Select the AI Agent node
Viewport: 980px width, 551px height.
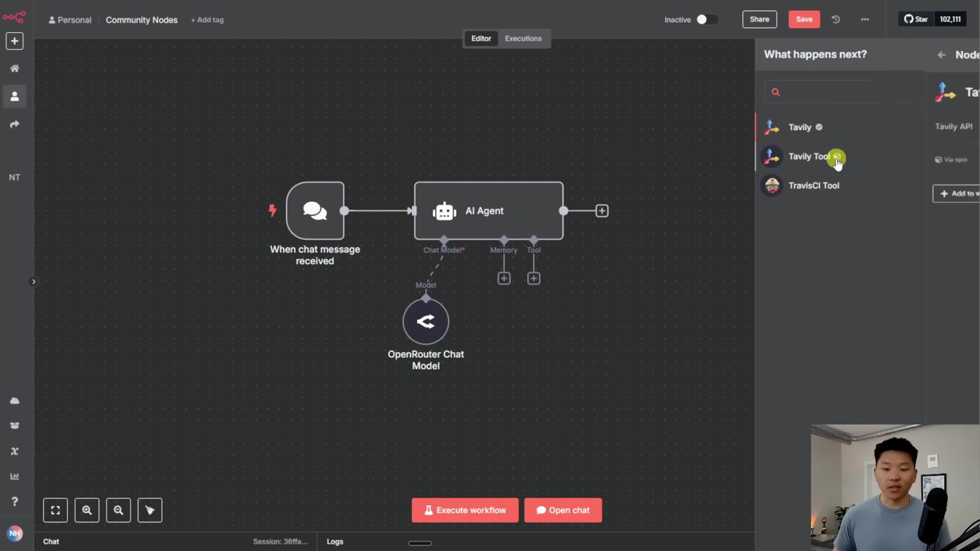(489, 211)
